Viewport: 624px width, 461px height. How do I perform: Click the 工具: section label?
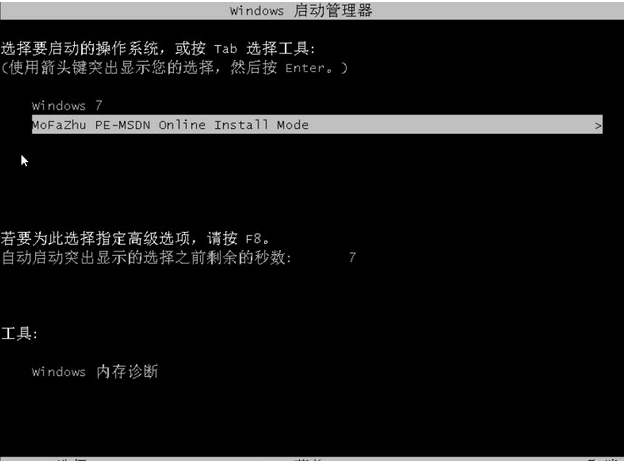[19, 333]
